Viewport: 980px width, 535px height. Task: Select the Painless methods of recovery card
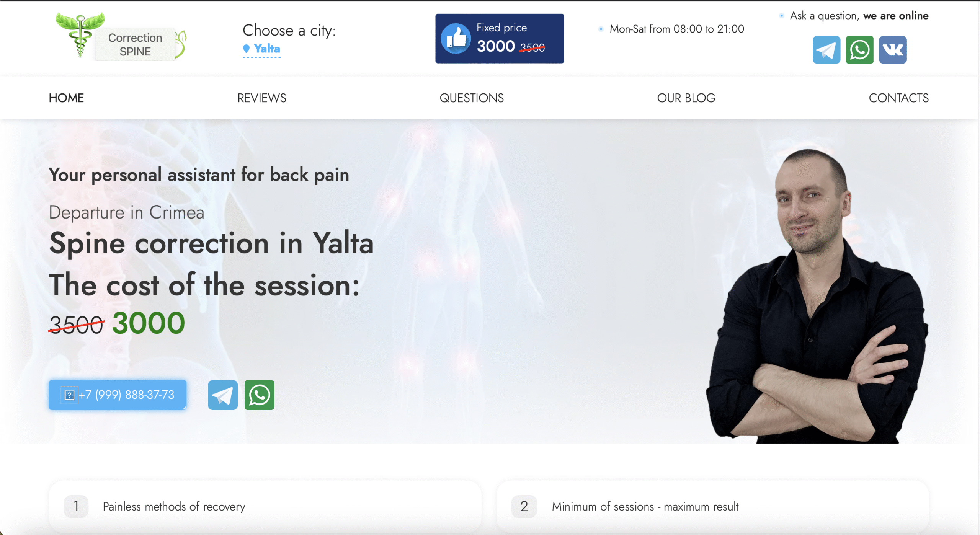click(x=265, y=507)
